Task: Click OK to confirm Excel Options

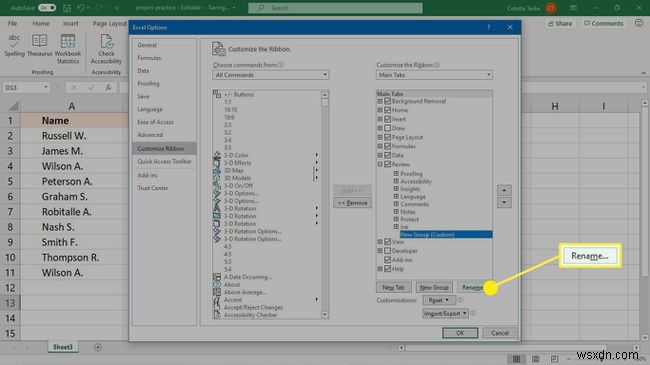Action: click(x=460, y=333)
